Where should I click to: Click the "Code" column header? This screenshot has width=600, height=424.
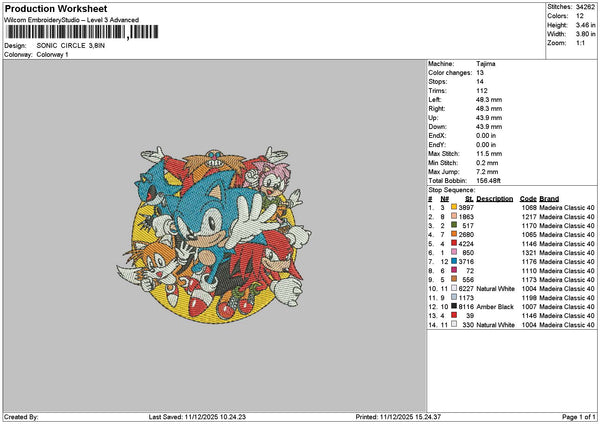528,199
